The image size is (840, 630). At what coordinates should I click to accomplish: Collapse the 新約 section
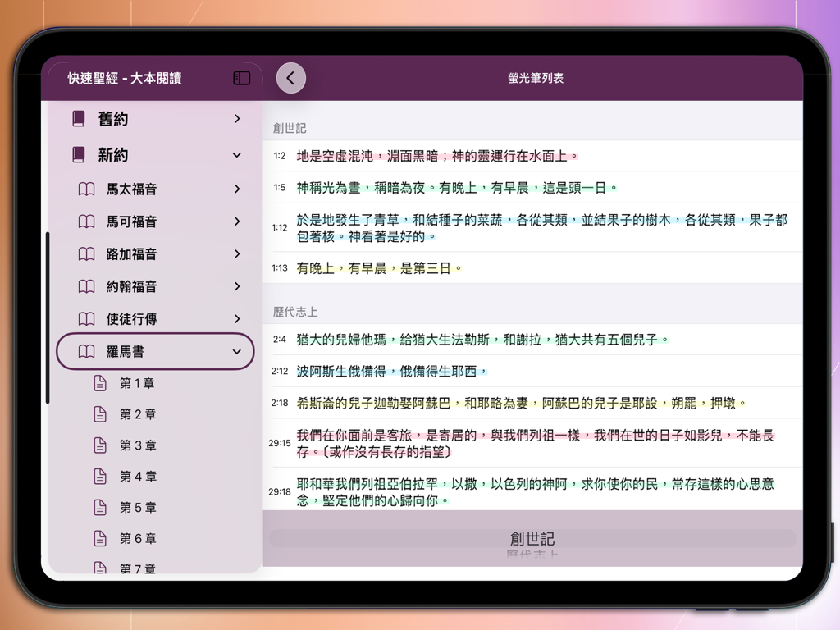point(236,154)
